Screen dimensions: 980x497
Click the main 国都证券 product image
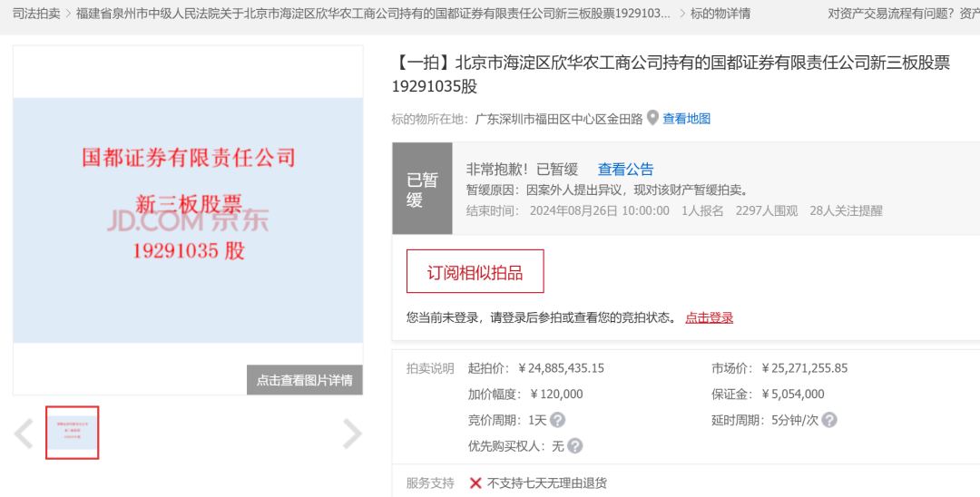click(188, 219)
